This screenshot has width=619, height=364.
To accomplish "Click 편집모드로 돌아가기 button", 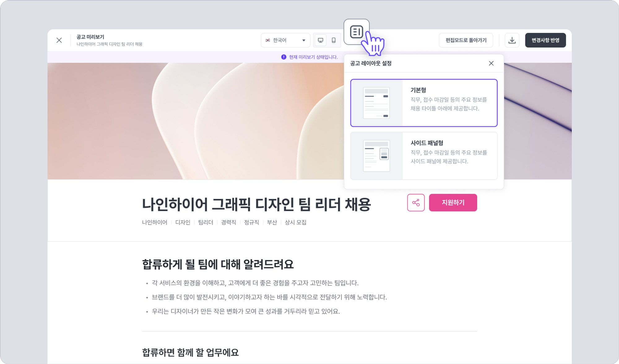I will pyautogui.click(x=466, y=40).
